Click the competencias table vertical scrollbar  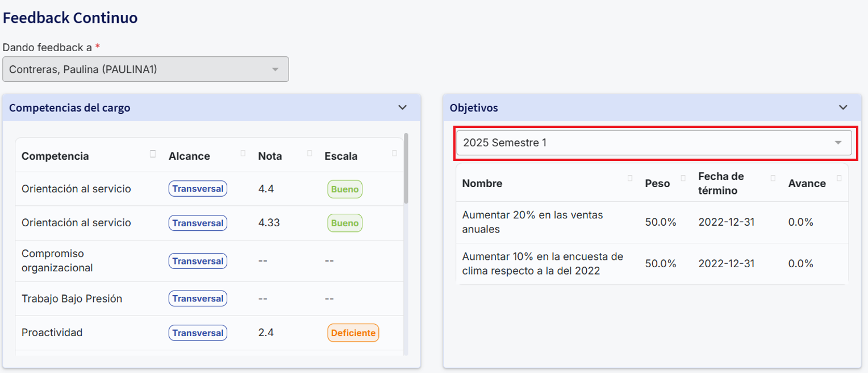pyautogui.click(x=406, y=168)
